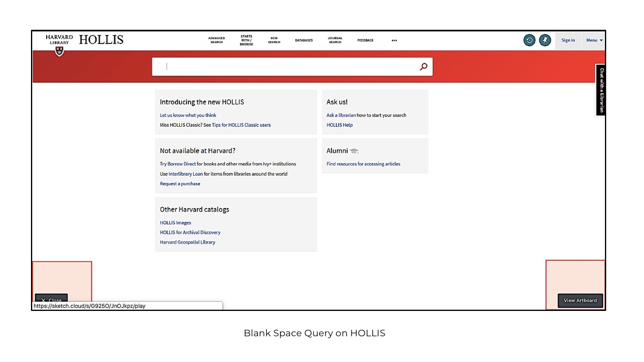Open Harvard Geospatial Library link

click(x=188, y=242)
